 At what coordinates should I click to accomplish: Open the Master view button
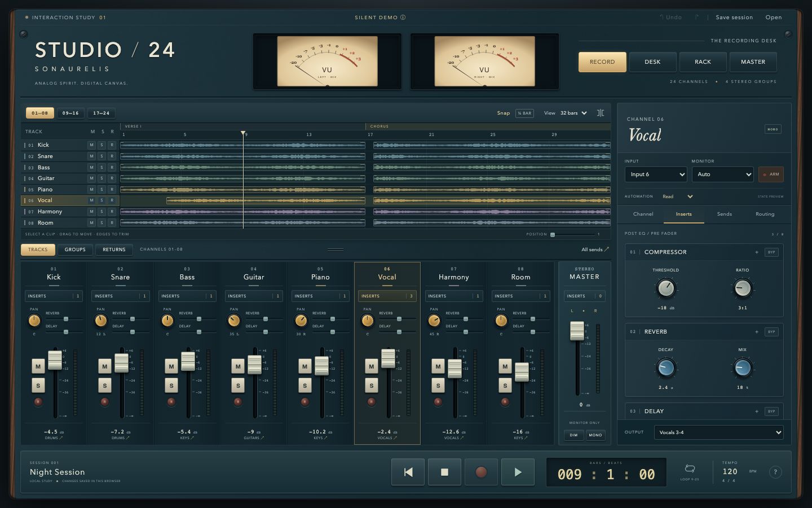coord(753,62)
